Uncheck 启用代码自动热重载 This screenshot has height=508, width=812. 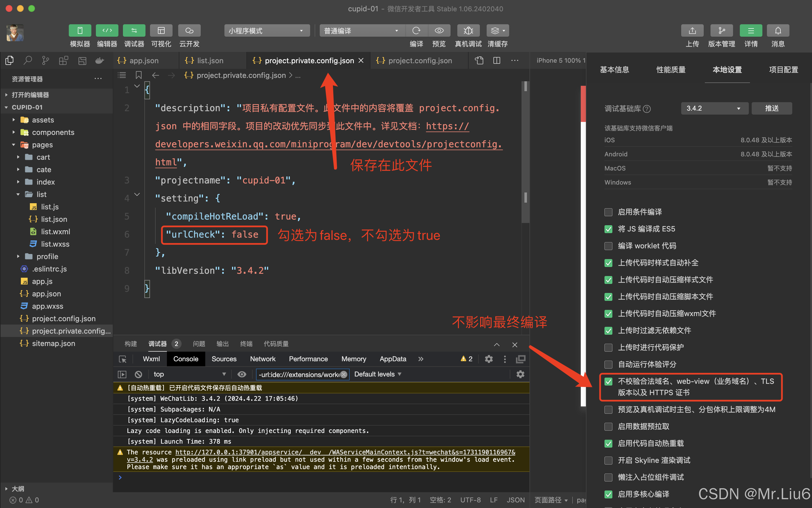click(608, 443)
